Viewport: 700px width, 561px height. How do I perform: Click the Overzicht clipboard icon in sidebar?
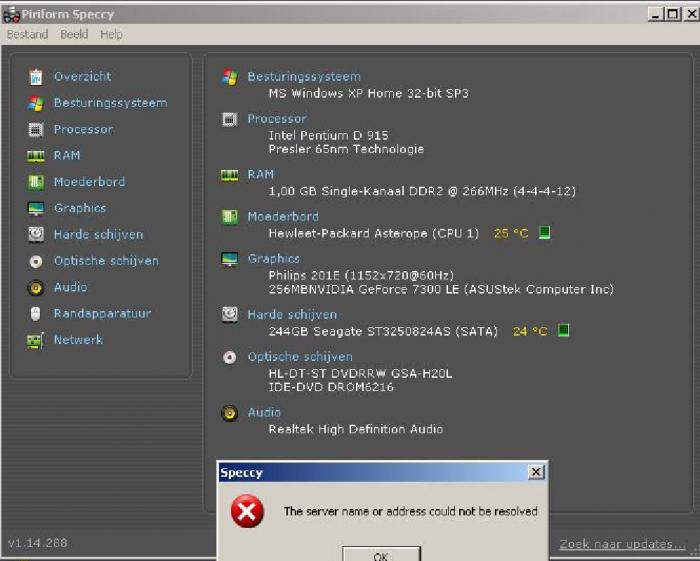(x=36, y=77)
